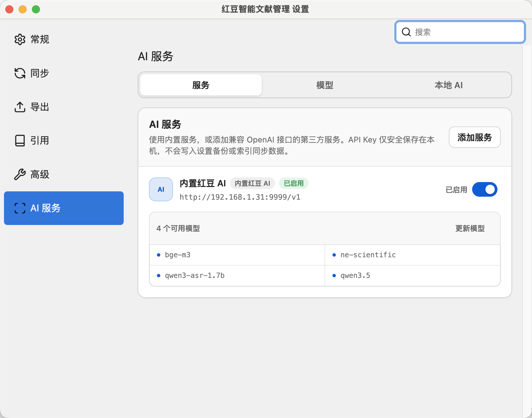Image resolution: width=532 pixels, height=418 pixels.
Task: Click 更新模型 to refresh models
Action: 470,228
